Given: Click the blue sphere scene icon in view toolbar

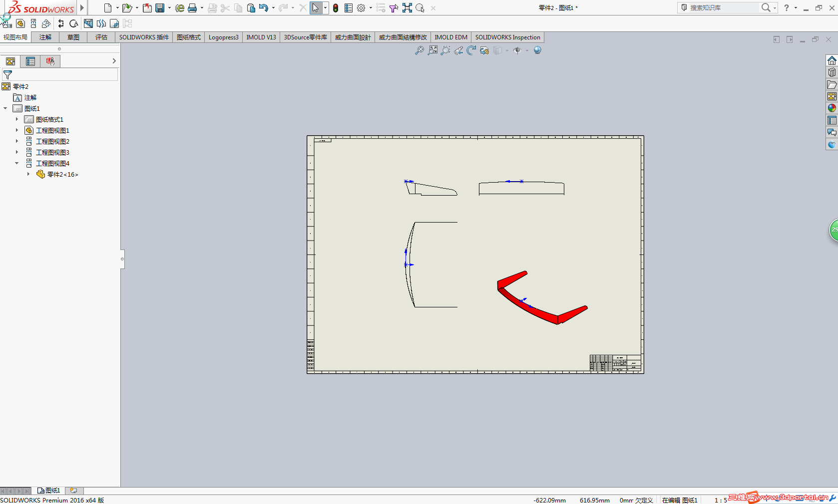Looking at the screenshot, I should (x=537, y=50).
